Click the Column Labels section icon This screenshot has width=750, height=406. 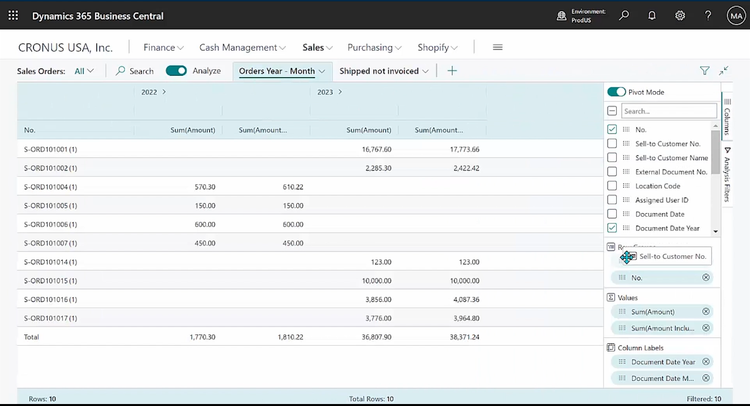pyautogui.click(x=611, y=348)
